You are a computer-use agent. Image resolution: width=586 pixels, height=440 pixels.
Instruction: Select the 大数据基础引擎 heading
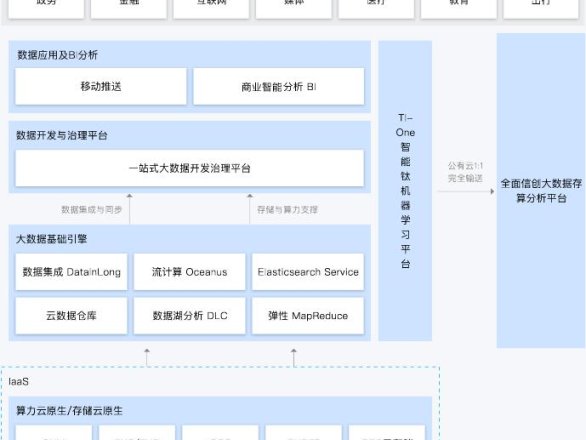click(x=52, y=239)
